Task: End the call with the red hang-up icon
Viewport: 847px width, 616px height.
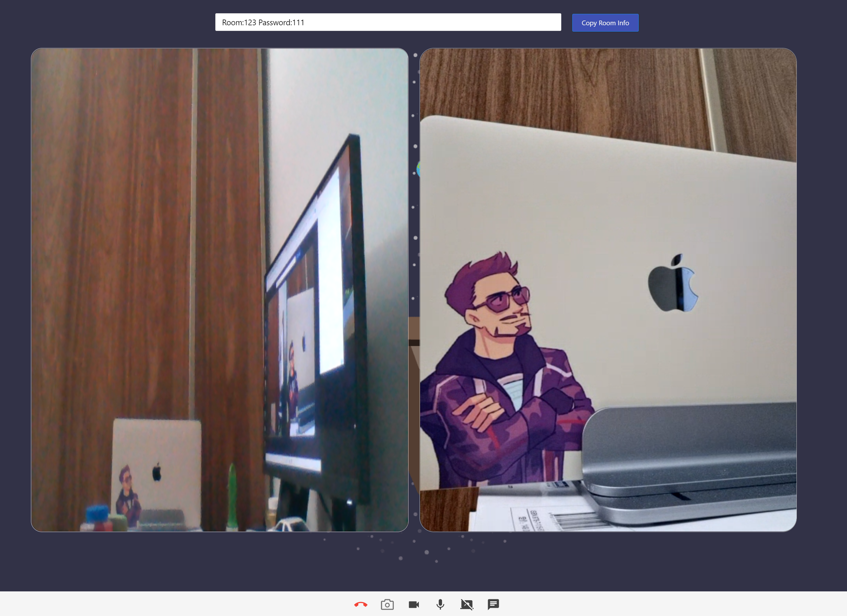Action: pos(361,604)
